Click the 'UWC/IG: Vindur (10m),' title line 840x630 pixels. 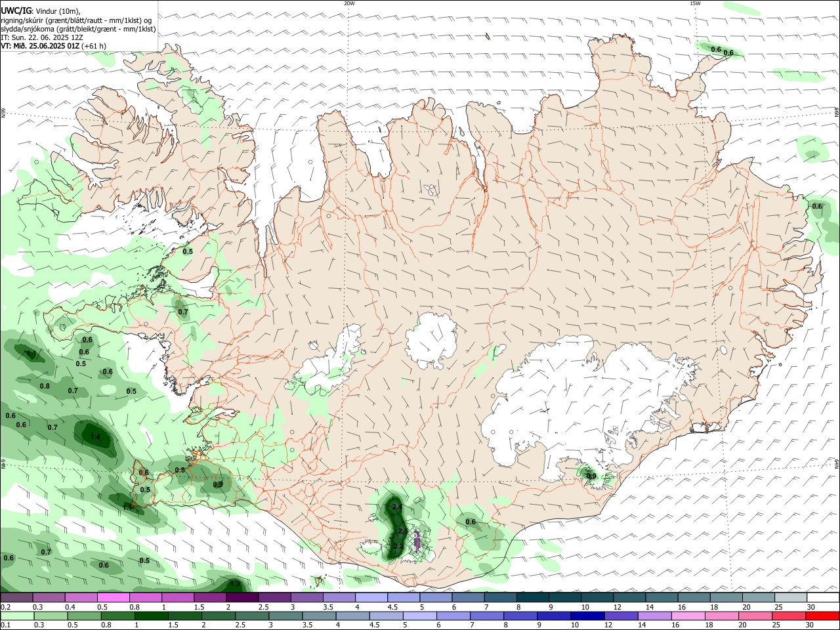41,11
